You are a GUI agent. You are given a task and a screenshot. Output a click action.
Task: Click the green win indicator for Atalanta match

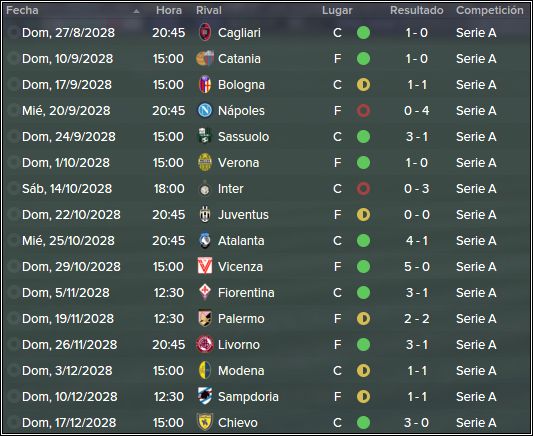tap(363, 241)
